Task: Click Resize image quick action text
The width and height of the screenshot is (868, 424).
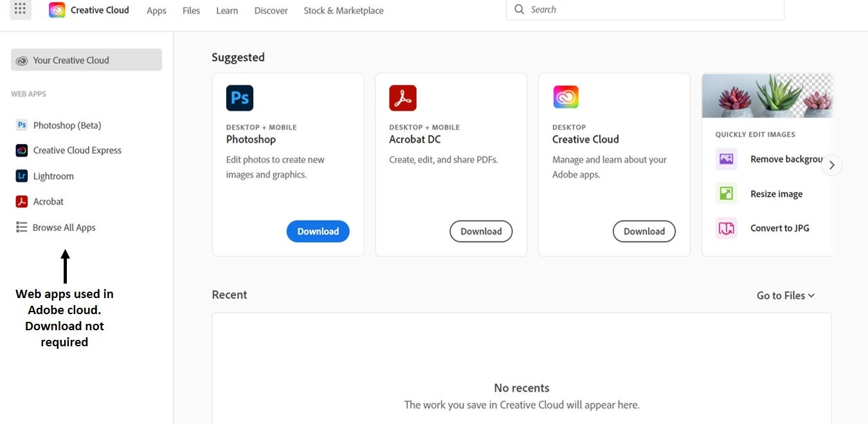Action: pos(777,194)
